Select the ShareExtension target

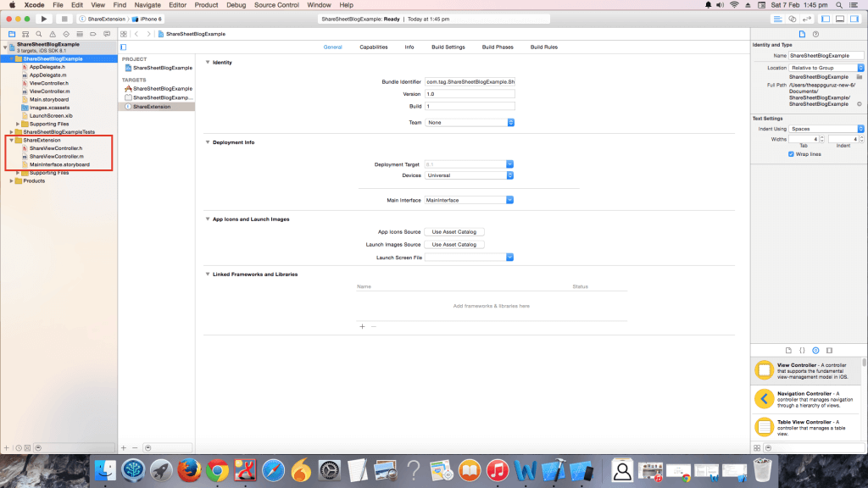(x=157, y=107)
